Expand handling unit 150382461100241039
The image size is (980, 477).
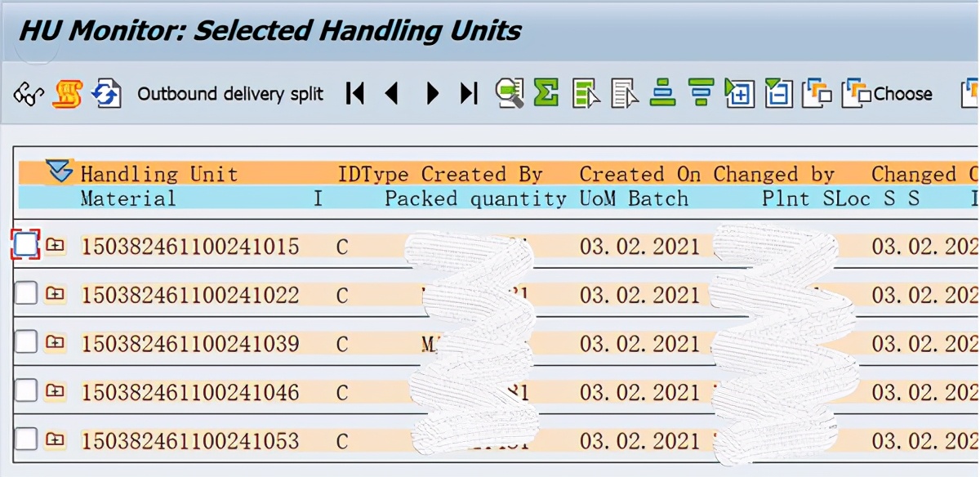click(56, 343)
